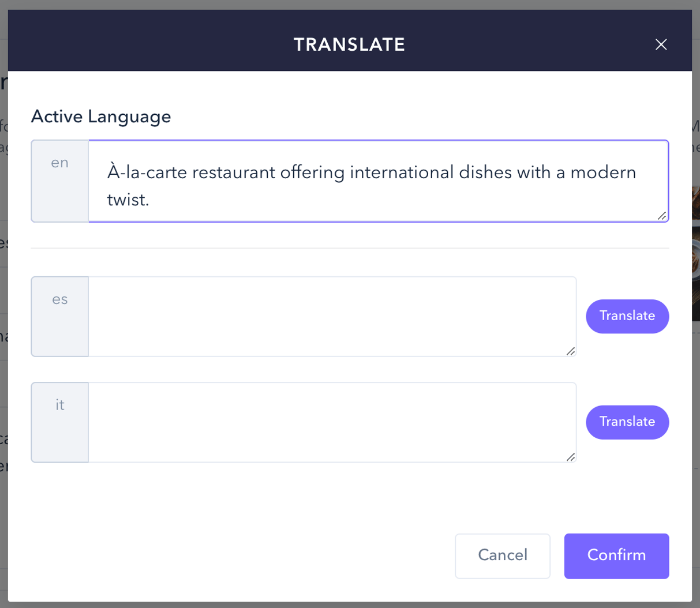700x608 pixels.
Task: Click the English active language text area
Action: click(x=379, y=181)
